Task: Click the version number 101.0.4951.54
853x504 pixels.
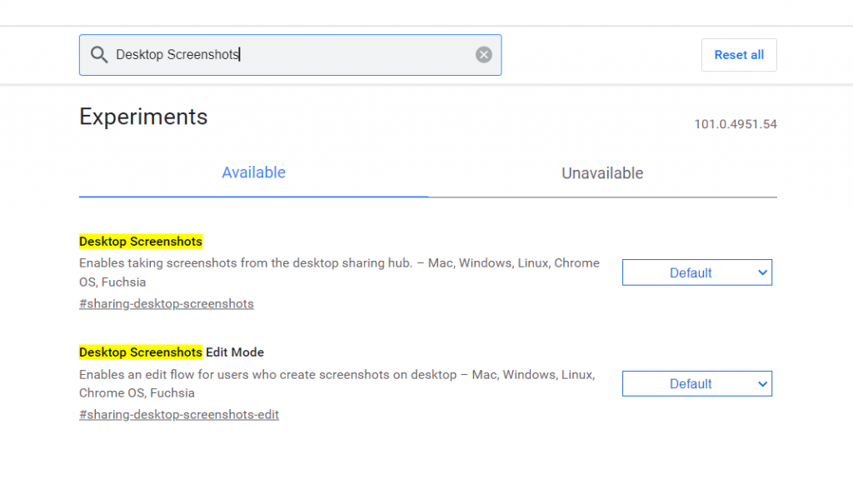Action: pos(735,124)
